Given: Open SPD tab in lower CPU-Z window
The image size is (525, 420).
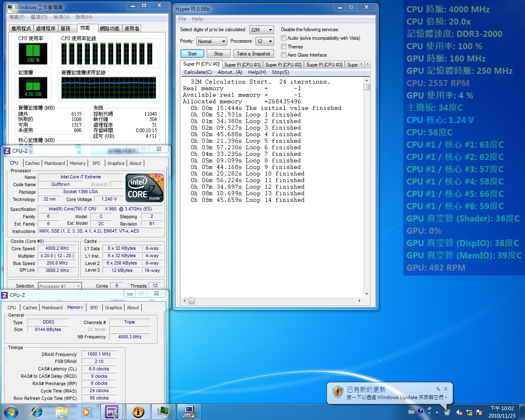Looking at the screenshot, I should click(94, 308).
